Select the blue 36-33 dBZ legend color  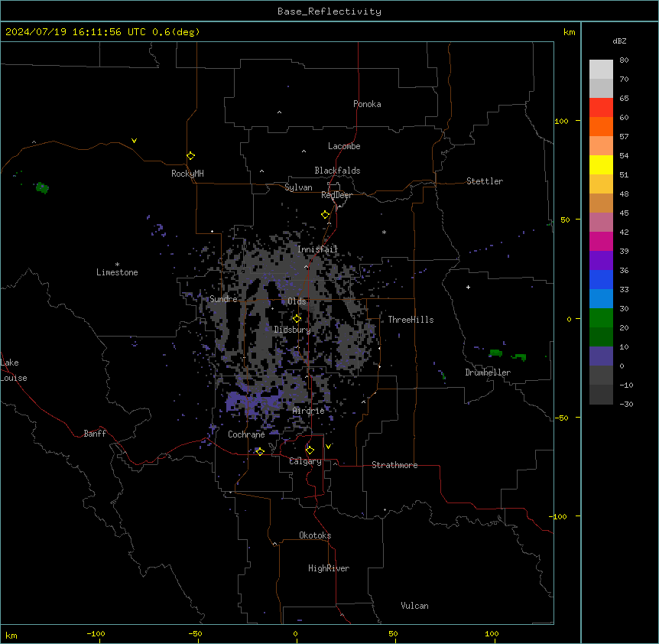click(601, 279)
